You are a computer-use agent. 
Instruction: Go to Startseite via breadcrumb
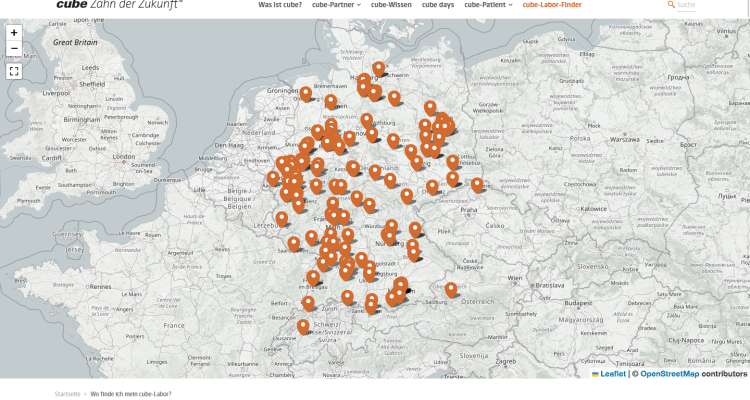click(x=67, y=394)
